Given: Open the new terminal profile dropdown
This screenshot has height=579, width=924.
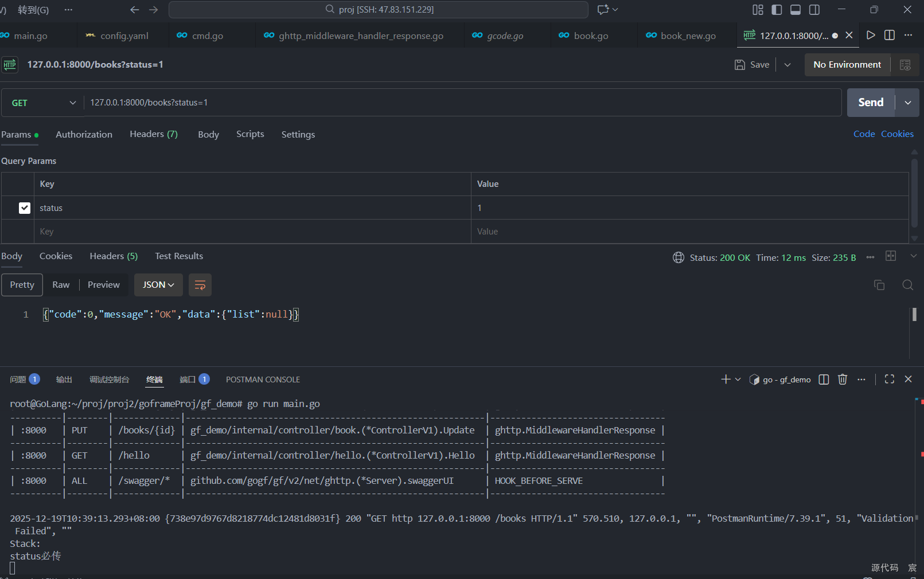Looking at the screenshot, I should coord(738,380).
